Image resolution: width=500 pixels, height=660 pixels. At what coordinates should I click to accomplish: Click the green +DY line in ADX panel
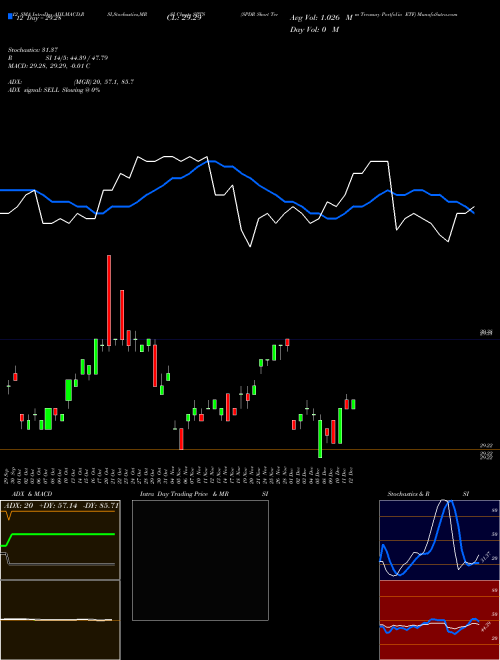pos(59,534)
